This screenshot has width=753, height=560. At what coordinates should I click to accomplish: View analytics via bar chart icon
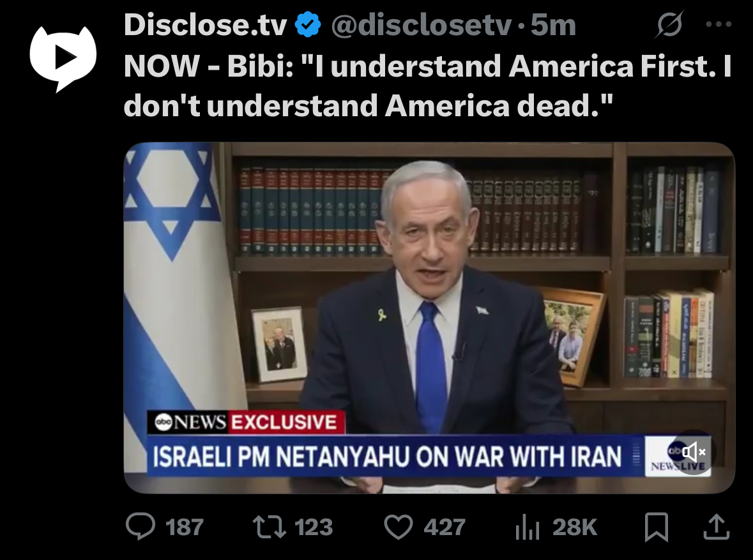[x=528, y=527]
